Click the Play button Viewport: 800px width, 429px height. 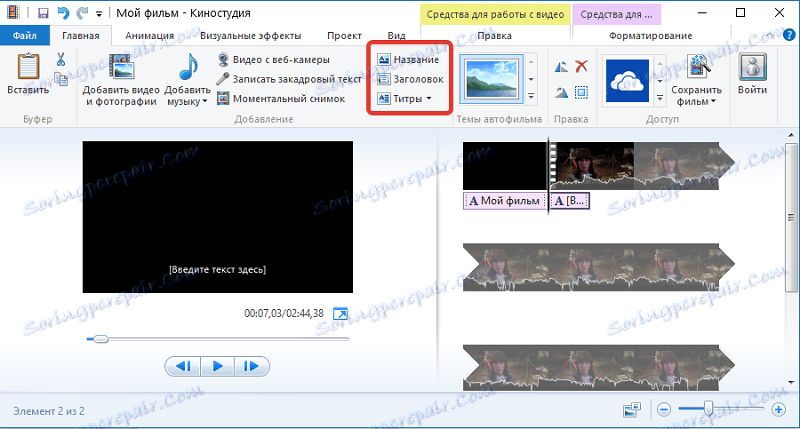(217, 366)
